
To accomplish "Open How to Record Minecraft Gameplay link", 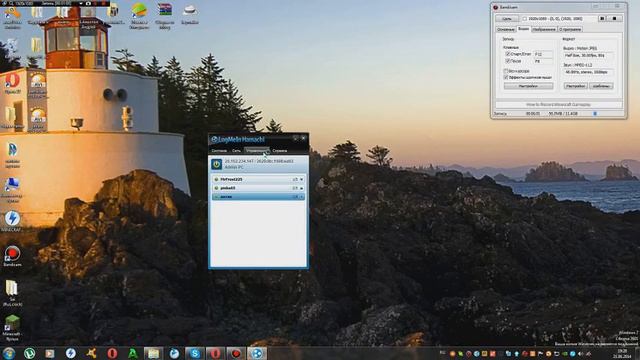I will 558,105.
